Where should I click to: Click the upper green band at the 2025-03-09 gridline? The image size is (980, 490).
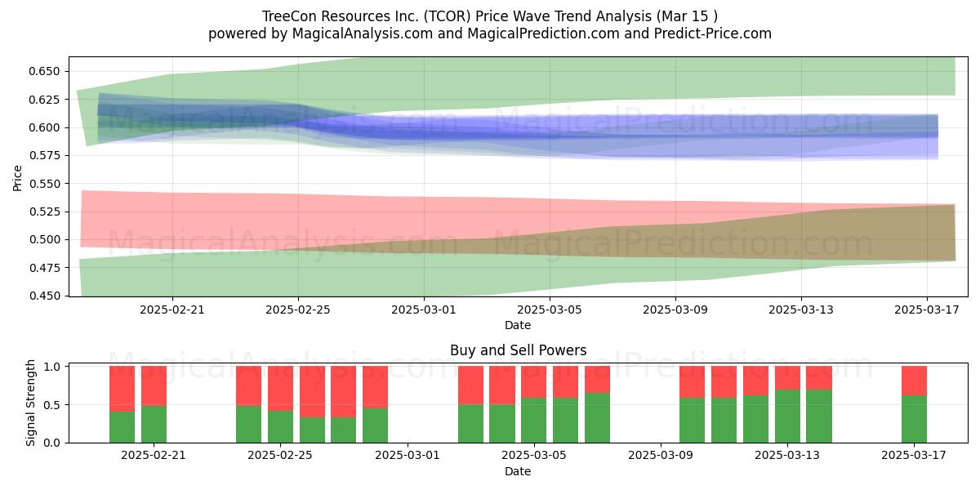(675, 78)
